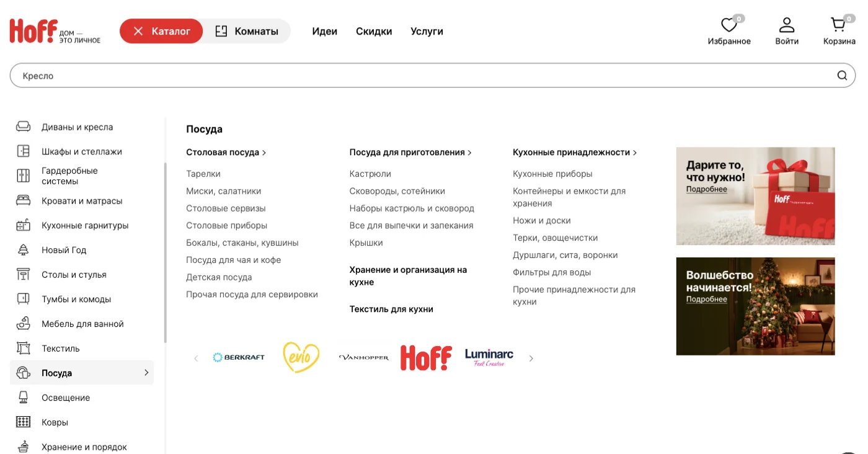Screen dimensions: 868x454
Task: Expand the Столовая посуда category
Action: pyautogui.click(x=226, y=153)
